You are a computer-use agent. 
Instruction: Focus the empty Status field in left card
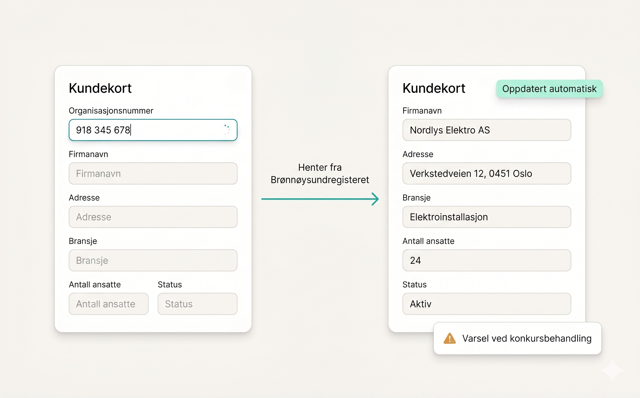[x=198, y=304]
